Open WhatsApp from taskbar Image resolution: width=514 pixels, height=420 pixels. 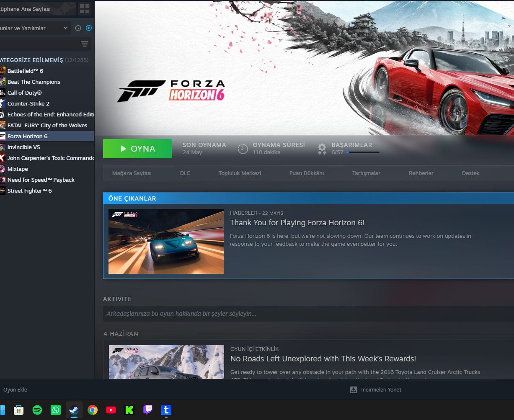56,410
